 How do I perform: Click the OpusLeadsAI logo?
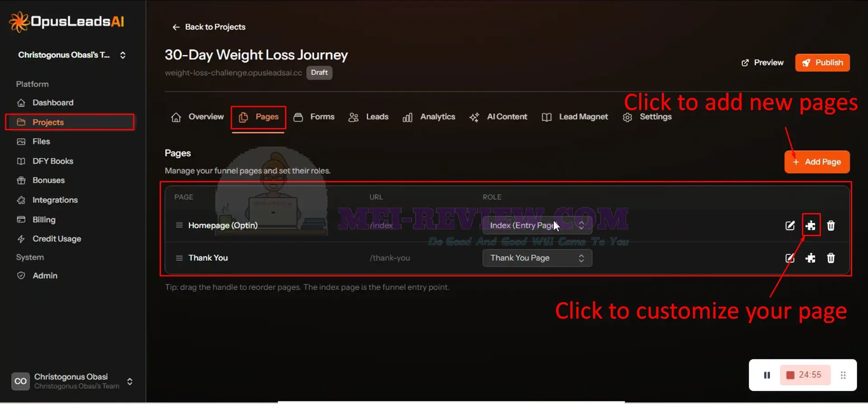tap(66, 22)
